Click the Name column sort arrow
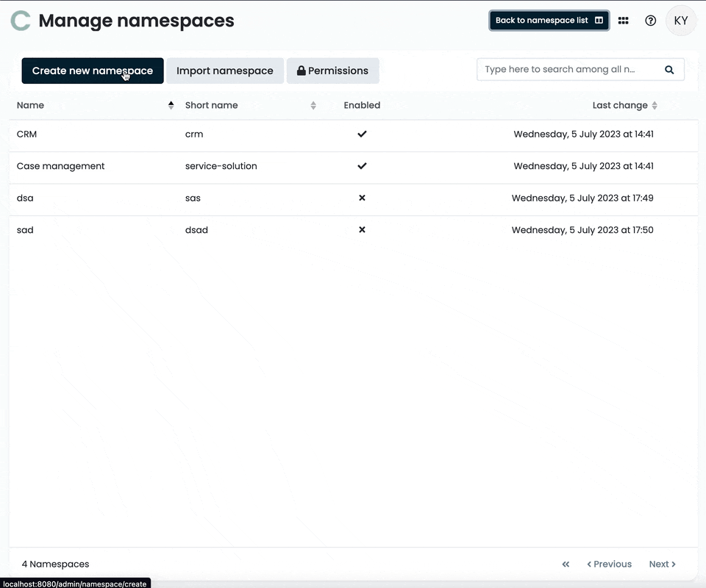The image size is (706, 588). [171, 104]
